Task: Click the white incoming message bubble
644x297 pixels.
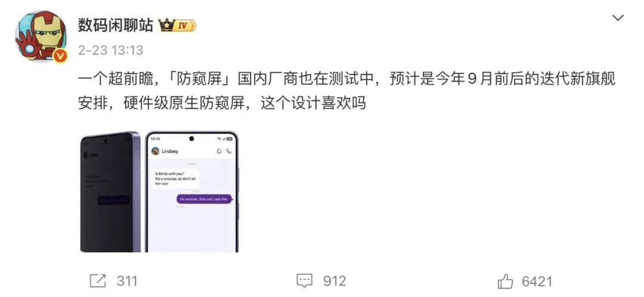Action: [175, 178]
